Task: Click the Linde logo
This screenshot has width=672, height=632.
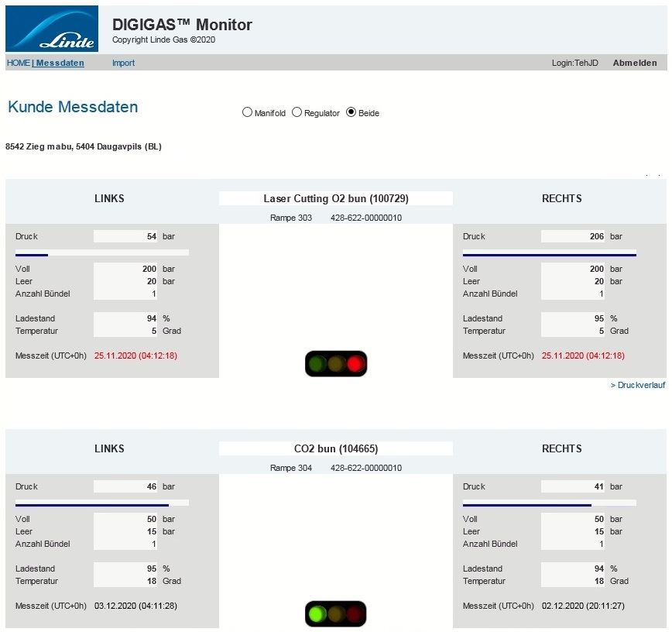Action: [x=52, y=29]
